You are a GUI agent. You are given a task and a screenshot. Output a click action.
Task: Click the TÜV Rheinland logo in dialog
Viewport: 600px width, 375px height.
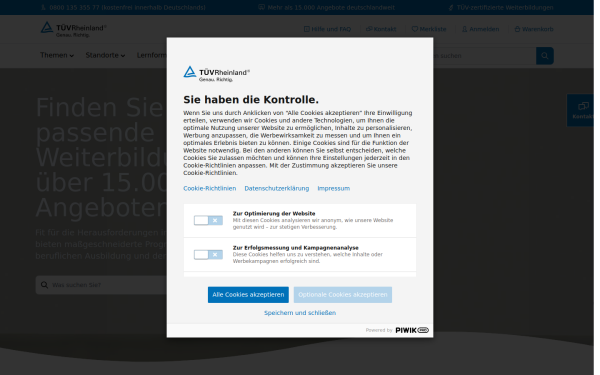[217, 74]
